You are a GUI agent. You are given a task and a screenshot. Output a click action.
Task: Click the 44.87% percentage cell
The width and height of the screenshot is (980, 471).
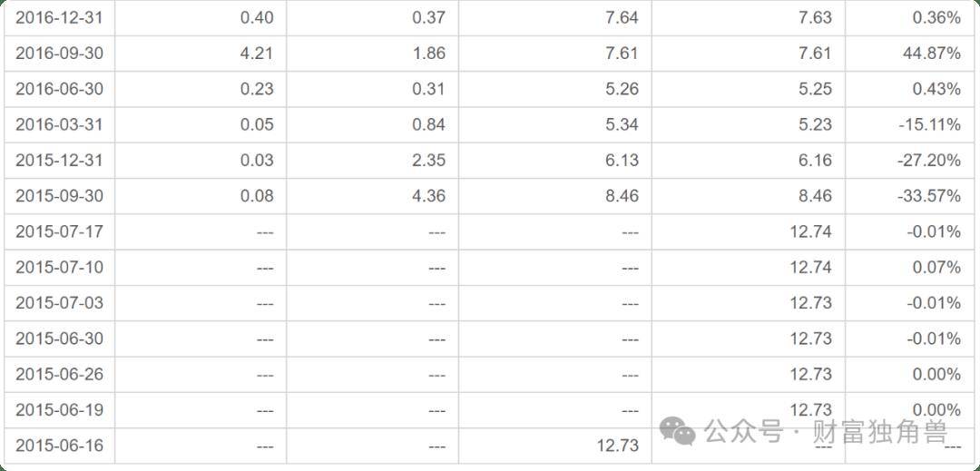(x=909, y=54)
